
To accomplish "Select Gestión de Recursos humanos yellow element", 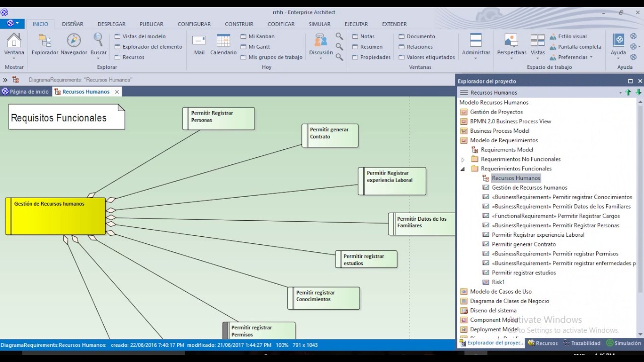I will (55, 216).
